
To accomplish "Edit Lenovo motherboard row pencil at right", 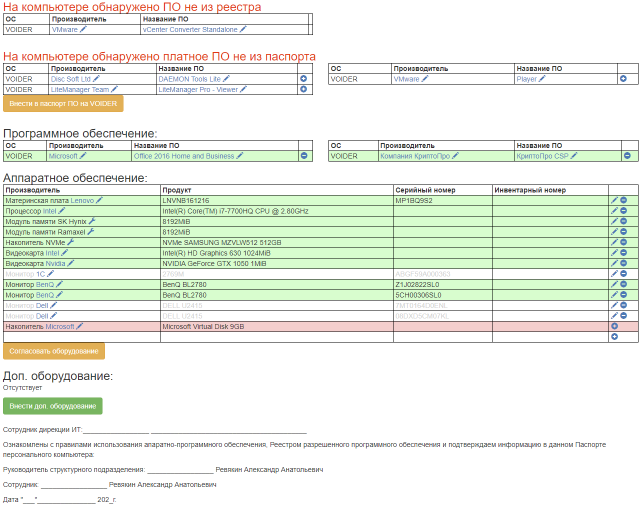I will [x=615, y=200].
